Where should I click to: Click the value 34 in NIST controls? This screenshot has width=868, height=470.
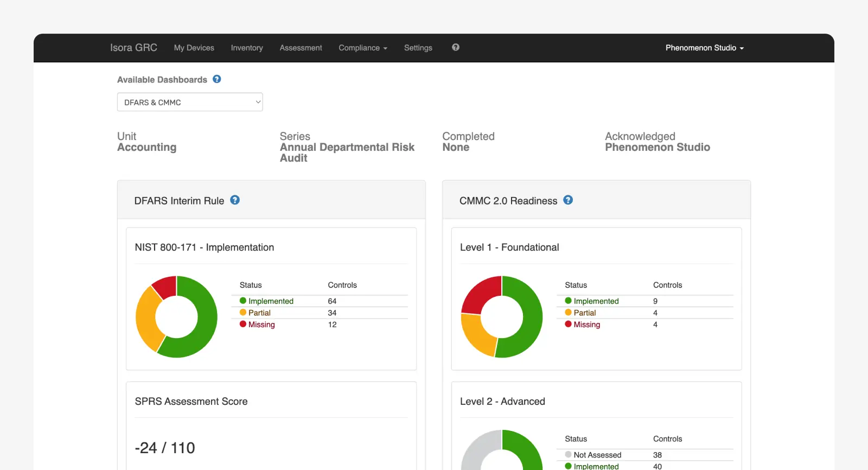point(332,313)
